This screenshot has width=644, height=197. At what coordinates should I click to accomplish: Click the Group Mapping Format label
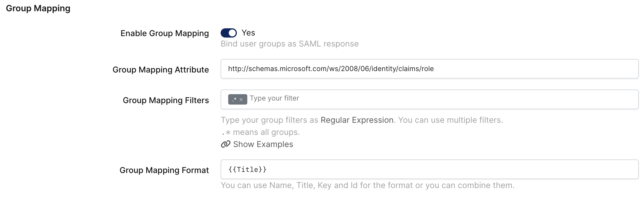coord(164,170)
